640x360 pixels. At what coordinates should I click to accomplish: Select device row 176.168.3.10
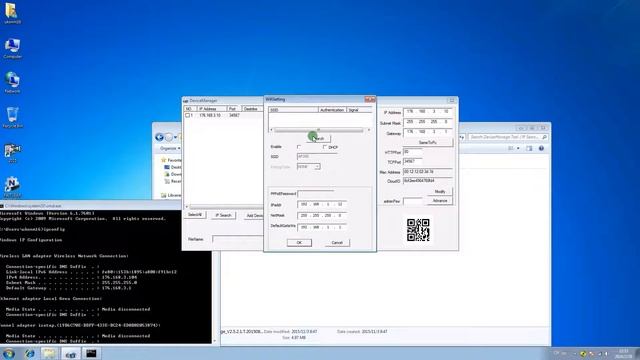(x=224, y=116)
